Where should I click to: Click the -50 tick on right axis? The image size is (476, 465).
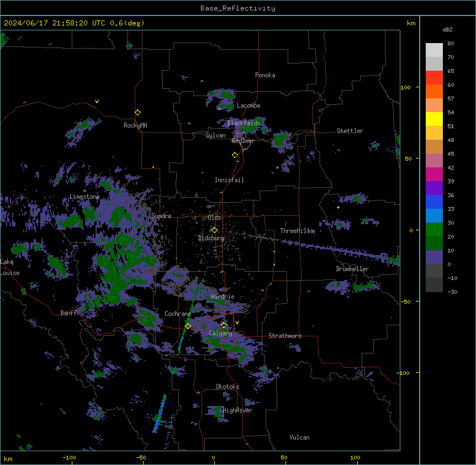pyautogui.click(x=405, y=302)
